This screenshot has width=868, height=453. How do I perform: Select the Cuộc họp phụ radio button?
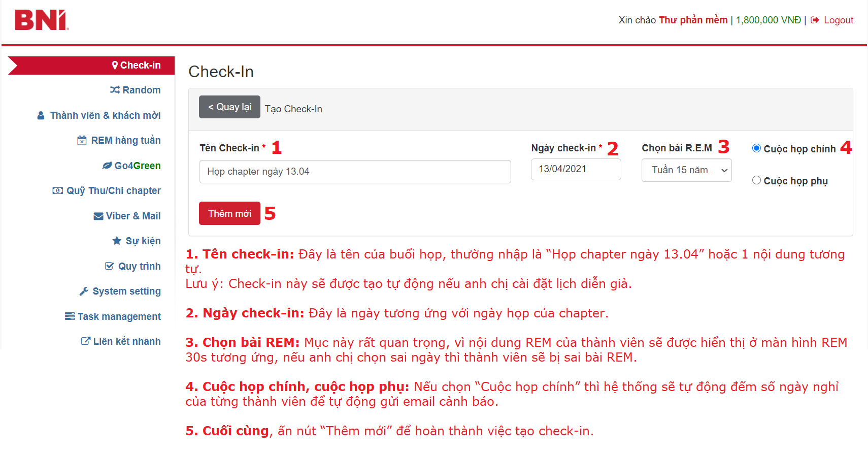tap(756, 180)
